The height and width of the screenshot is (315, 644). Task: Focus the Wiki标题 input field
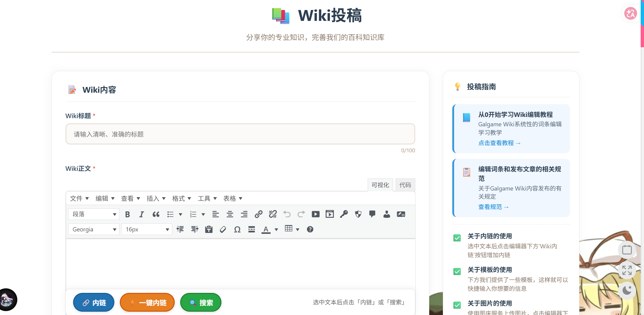pyautogui.click(x=240, y=134)
